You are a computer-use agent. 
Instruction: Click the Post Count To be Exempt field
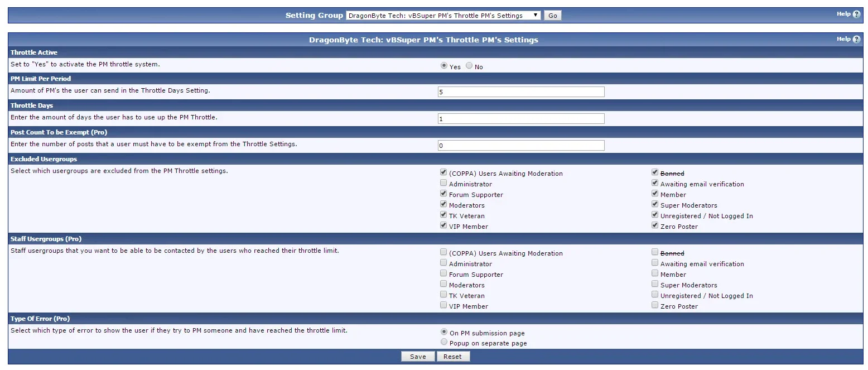coord(521,146)
